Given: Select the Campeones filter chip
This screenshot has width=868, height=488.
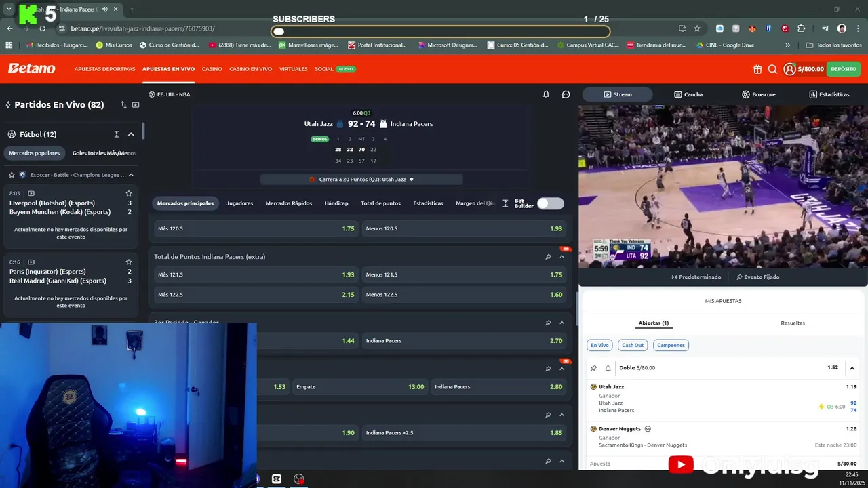Looking at the screenshot, I should point(671,345).
